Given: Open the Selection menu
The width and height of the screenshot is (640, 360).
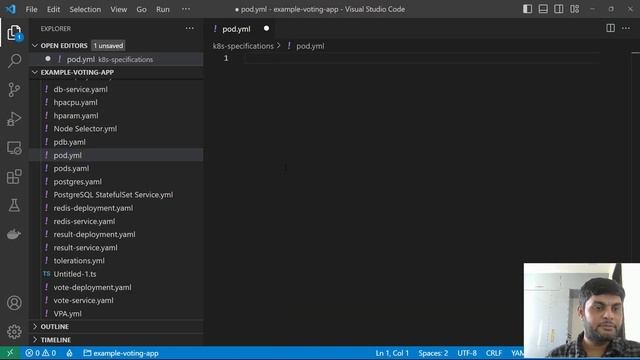Looking at the screenshot, I should 85,9.
